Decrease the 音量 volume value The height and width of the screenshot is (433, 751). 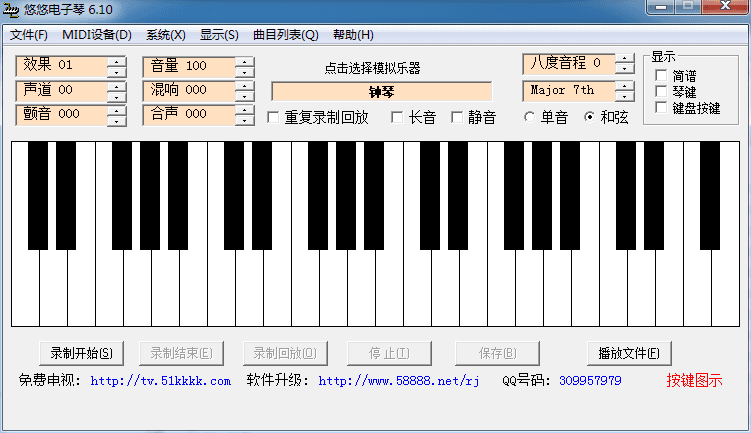pos(245,72)
